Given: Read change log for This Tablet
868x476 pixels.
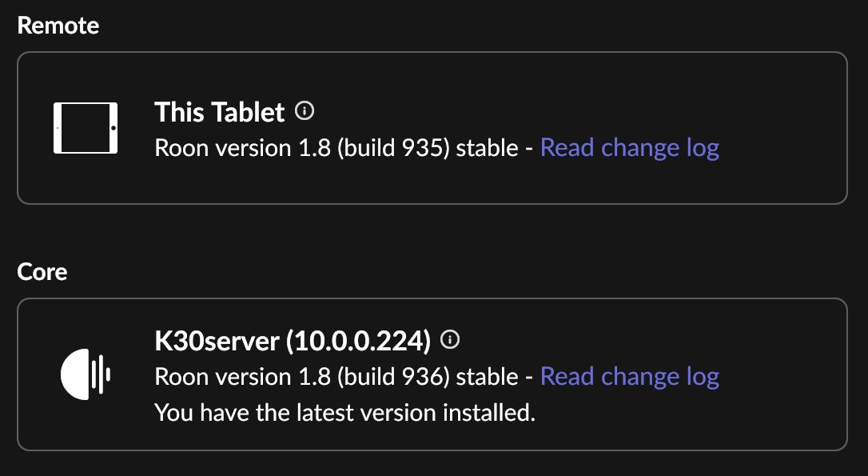Looking at the screenshot, I should [x=630, y=148].
